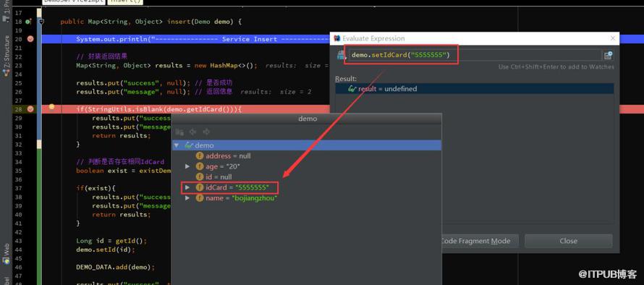Click the field icon next to age
644x285 pixels.
pyautogui.click(x=200, y=166)
